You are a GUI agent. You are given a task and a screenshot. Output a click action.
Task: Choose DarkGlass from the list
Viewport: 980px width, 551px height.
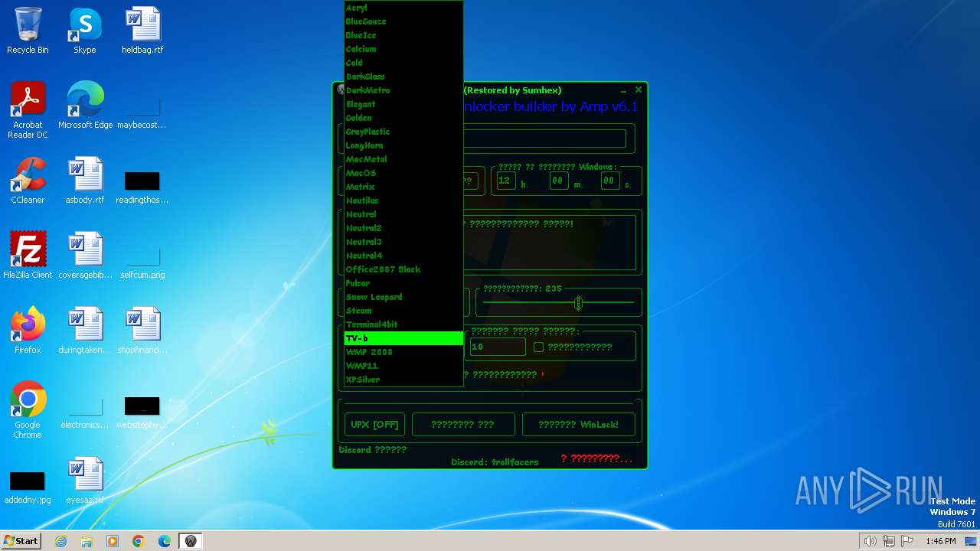pos(403,77)
